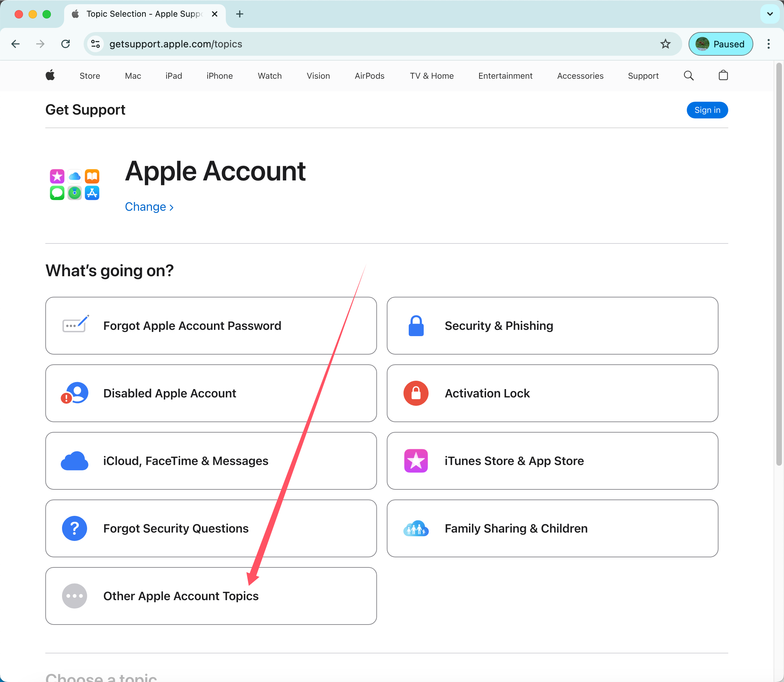Viewport: 784px width, 682px height.
Task: Click the pink iTunes Store star icon
Action: [416, 461]
